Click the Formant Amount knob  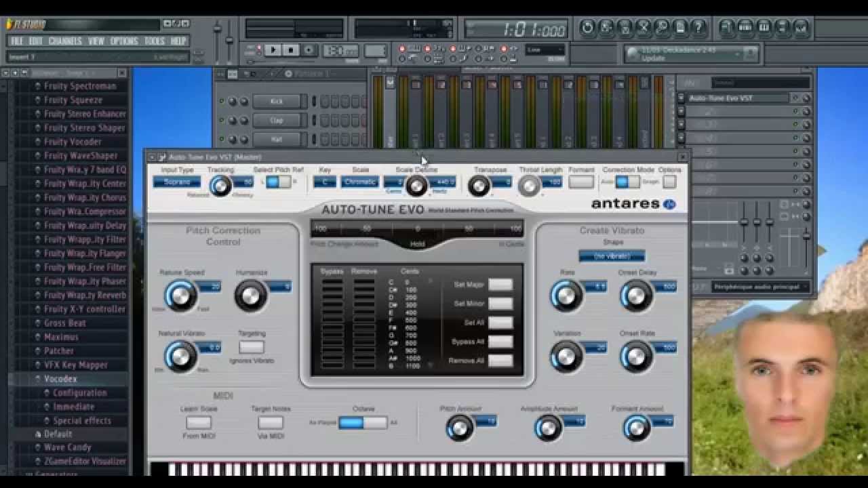(x=636, y=428)
